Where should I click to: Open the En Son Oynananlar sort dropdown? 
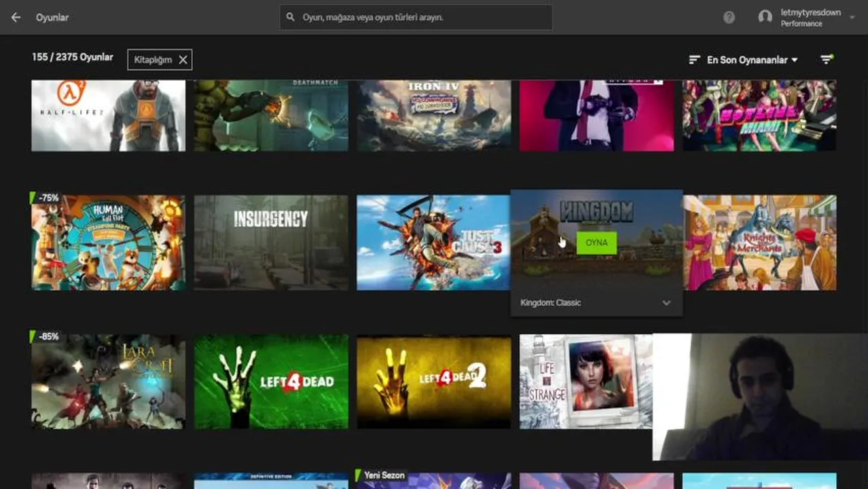click(x=753, y=60)
